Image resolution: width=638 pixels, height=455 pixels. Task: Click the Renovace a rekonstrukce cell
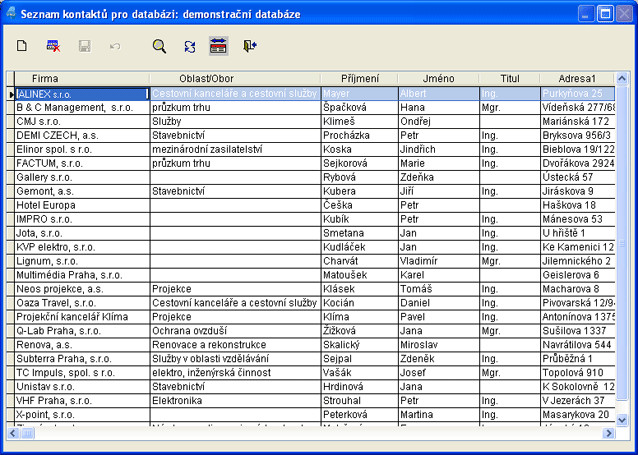(x=236, y=345)
